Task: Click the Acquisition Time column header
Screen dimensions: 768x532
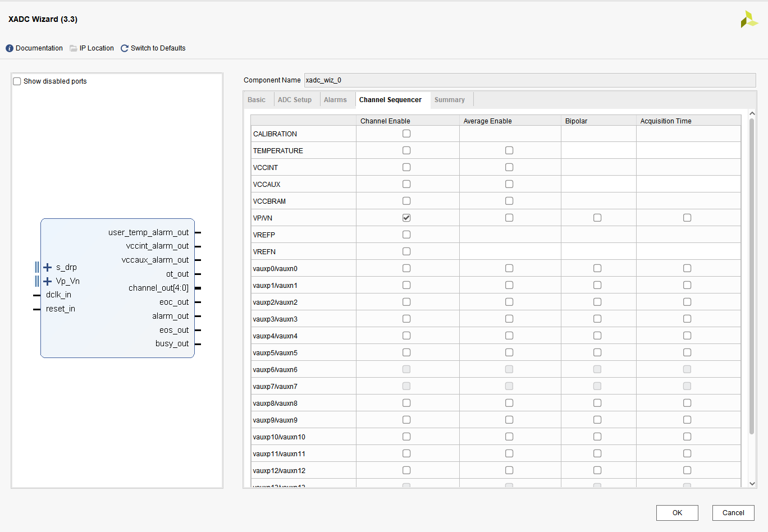Action: 688,121
